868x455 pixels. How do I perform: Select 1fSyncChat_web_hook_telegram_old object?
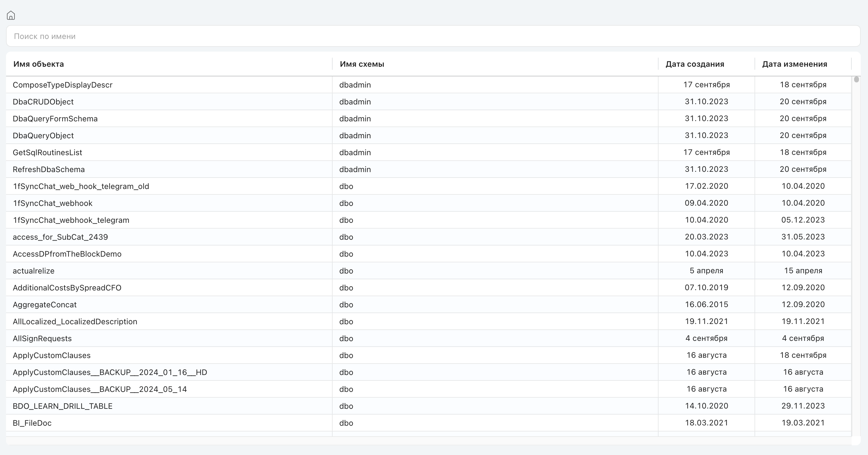coord(81,186)
